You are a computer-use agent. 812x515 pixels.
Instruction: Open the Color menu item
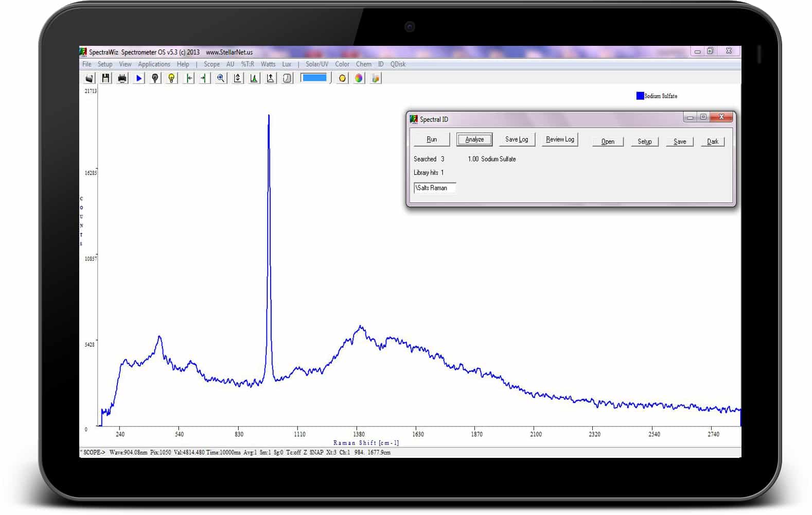(342, 64)
